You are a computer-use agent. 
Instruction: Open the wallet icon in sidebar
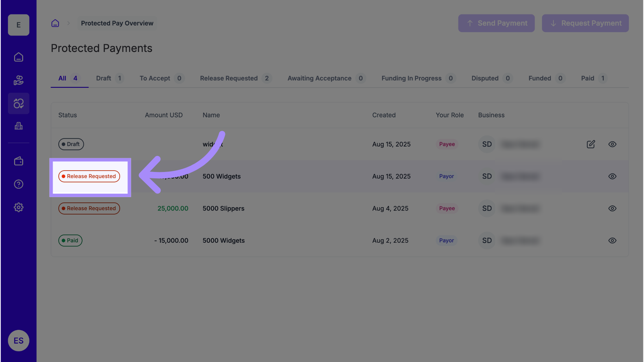[x=18, y=161]
